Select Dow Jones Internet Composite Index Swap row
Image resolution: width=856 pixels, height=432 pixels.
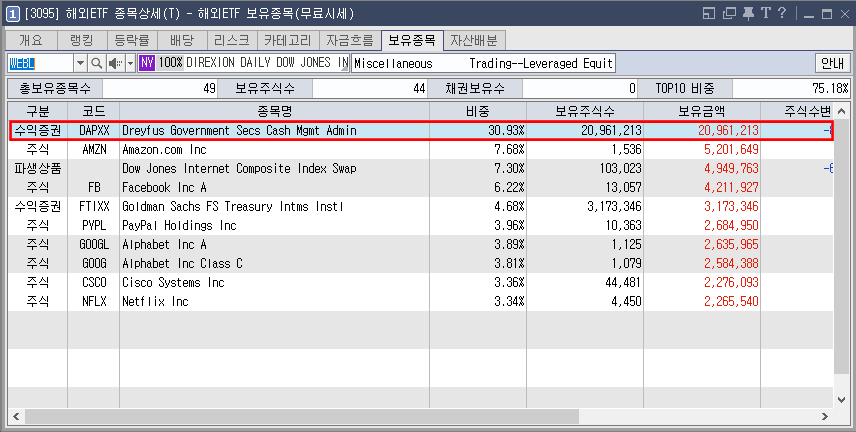click(421, 168)
